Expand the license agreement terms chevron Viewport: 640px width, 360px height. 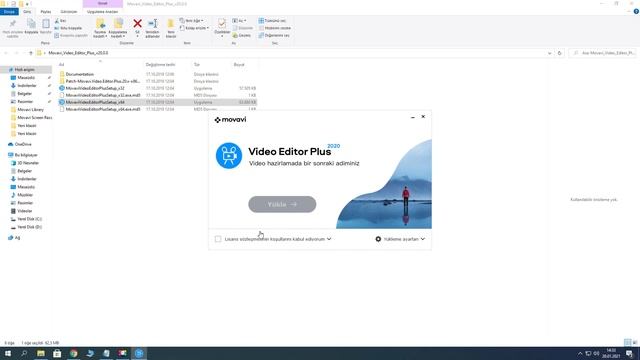(x=329, y=239)
